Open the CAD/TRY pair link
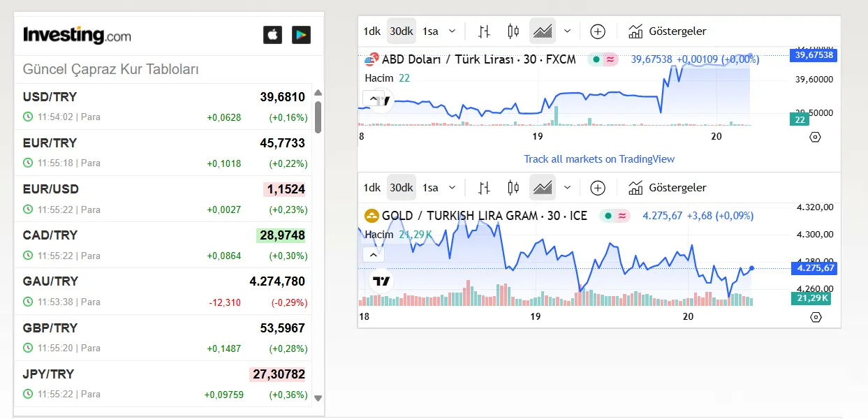This screenshot has width=868, height=419. 50,235
